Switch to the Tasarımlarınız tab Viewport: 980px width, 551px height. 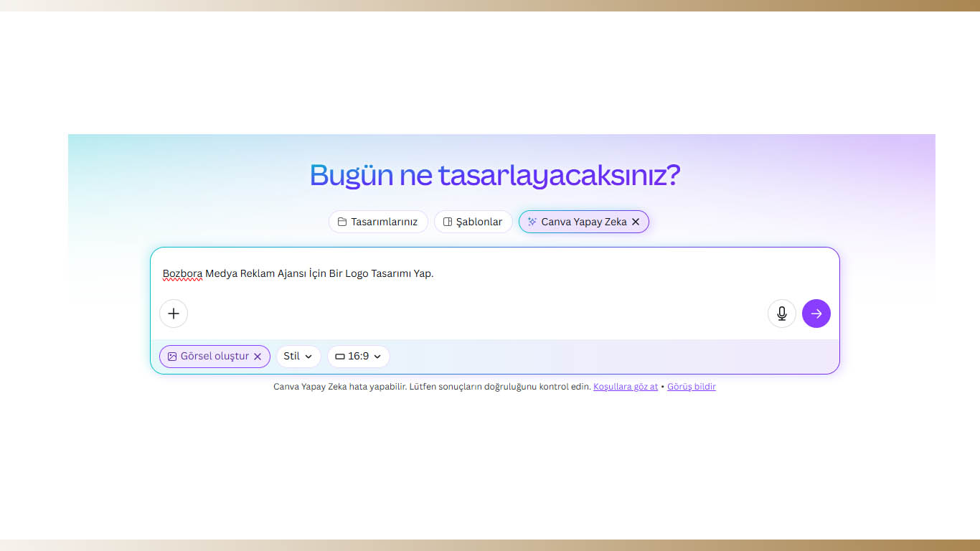[384, 222]
